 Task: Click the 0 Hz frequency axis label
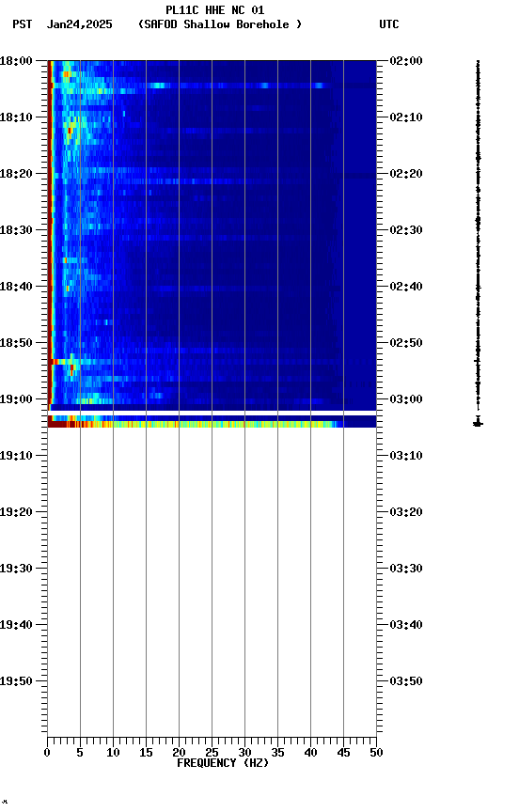coord(48,754)
